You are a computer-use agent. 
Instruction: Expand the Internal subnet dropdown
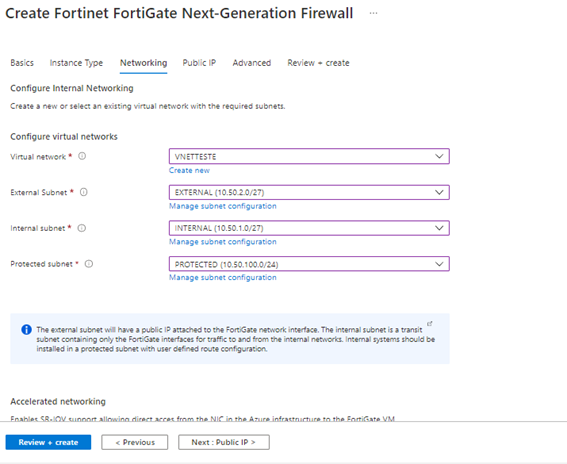pyautogui.click(x=309, y=228)
